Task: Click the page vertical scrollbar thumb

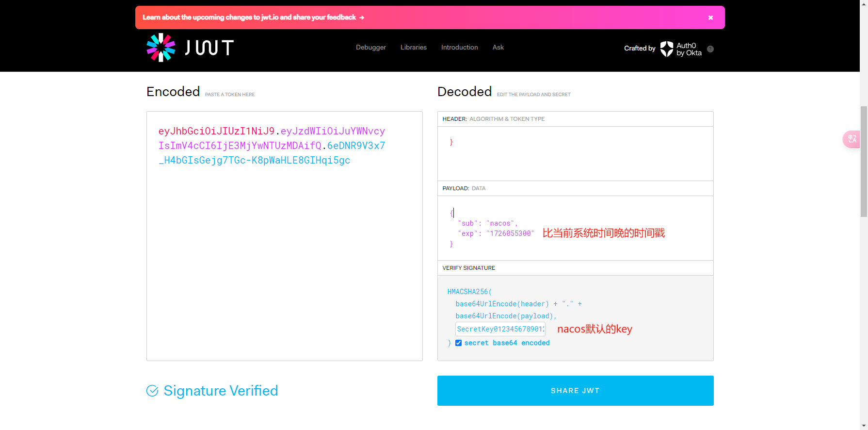Action: [864, 160]
